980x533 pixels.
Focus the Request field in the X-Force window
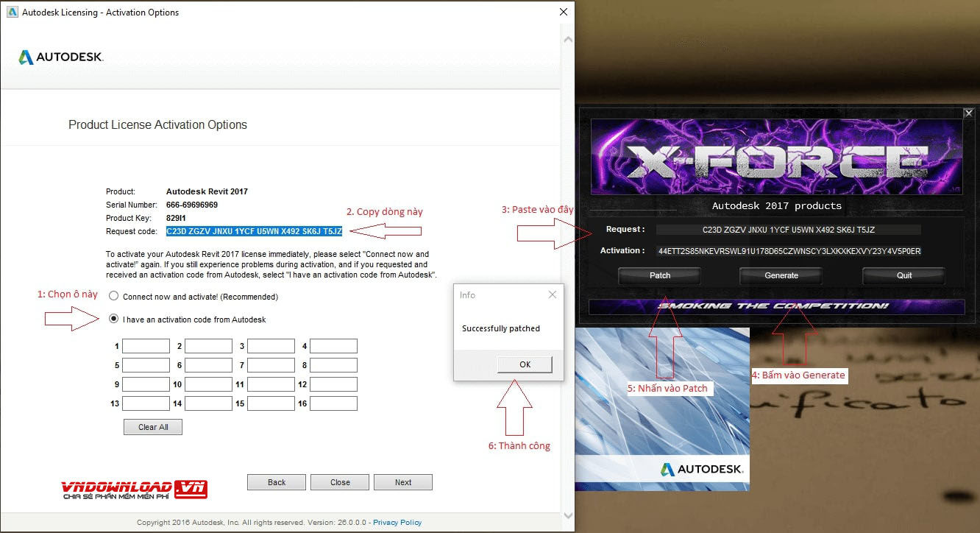click(788, 230)
